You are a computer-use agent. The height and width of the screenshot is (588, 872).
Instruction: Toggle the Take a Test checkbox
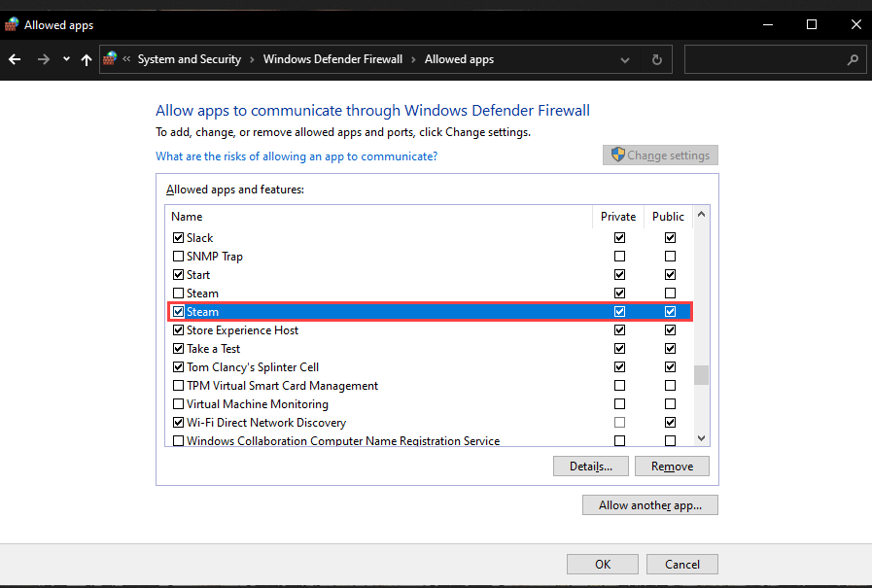178,349
